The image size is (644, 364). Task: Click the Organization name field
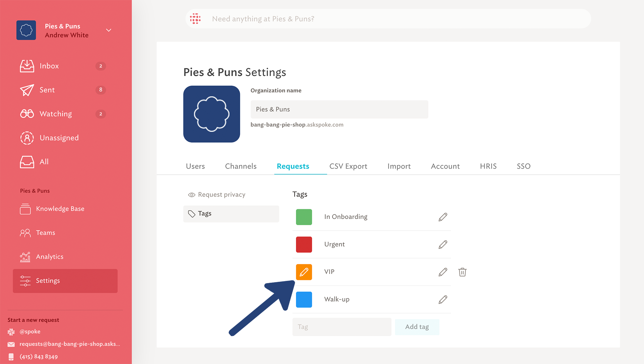click(339, 109)
